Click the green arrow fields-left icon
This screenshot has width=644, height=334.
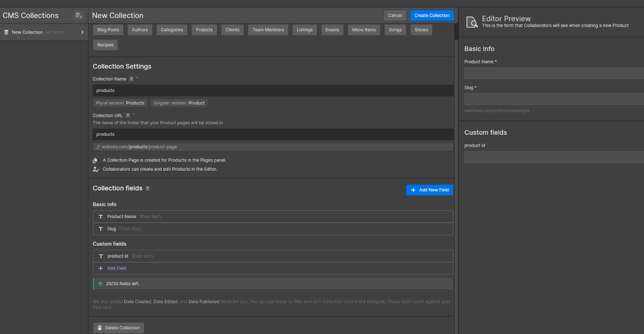(x=100, y=284)
